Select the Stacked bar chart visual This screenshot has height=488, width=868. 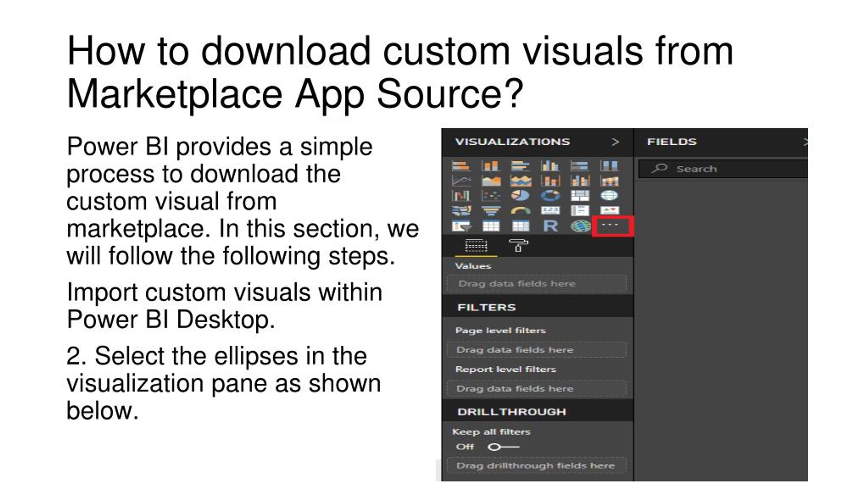(461, 166)
